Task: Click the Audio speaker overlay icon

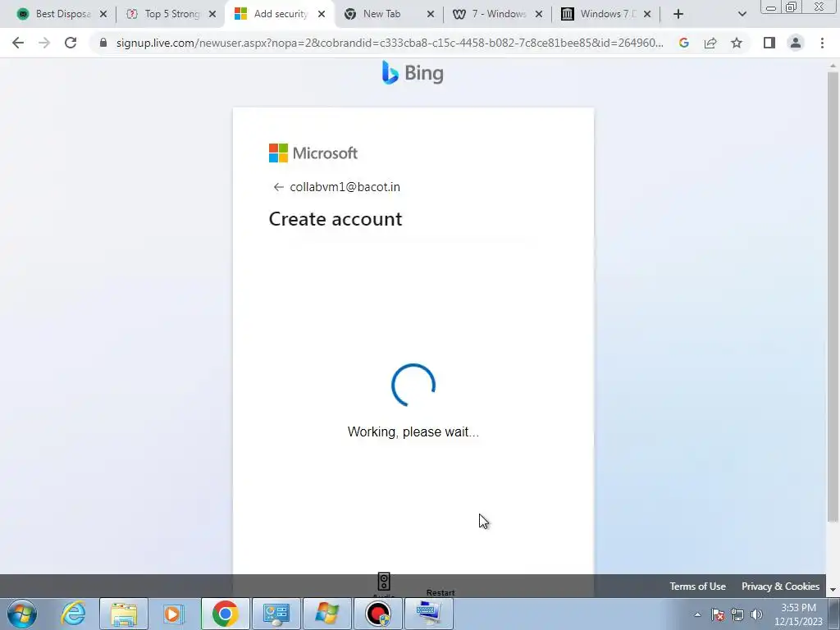Action: point(384,582)
